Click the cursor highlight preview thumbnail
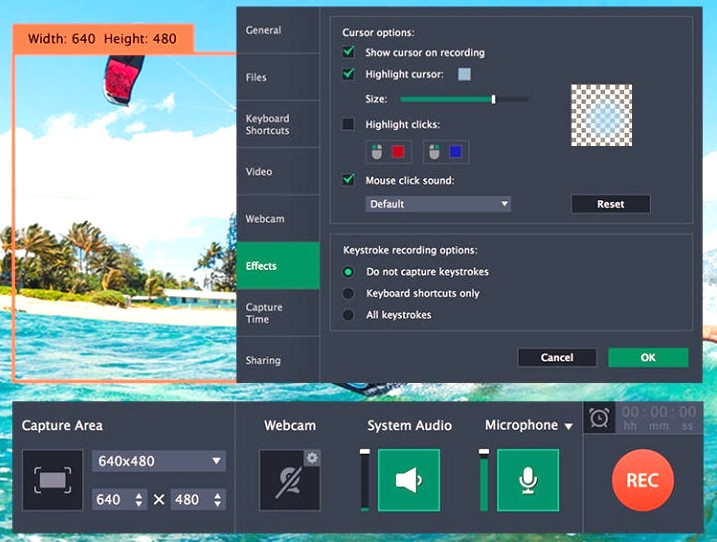The image size is (717, 542). click(x=601, y=115)
